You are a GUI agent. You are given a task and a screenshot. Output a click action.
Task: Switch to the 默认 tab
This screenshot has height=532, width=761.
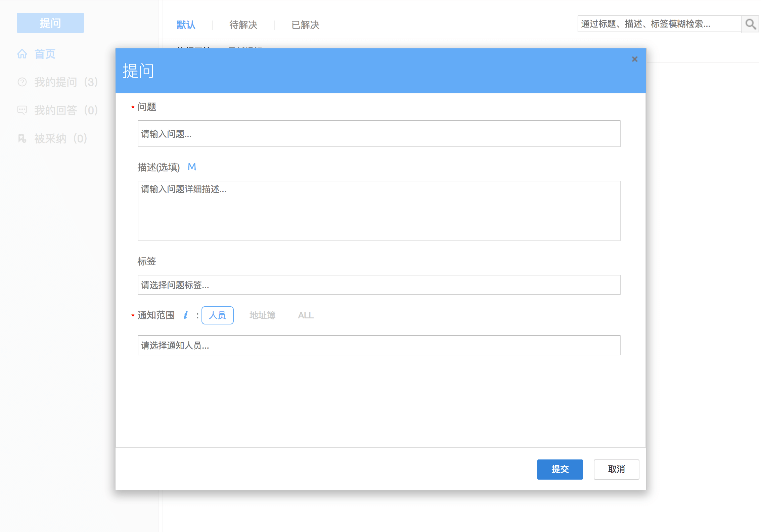(186, 25)
